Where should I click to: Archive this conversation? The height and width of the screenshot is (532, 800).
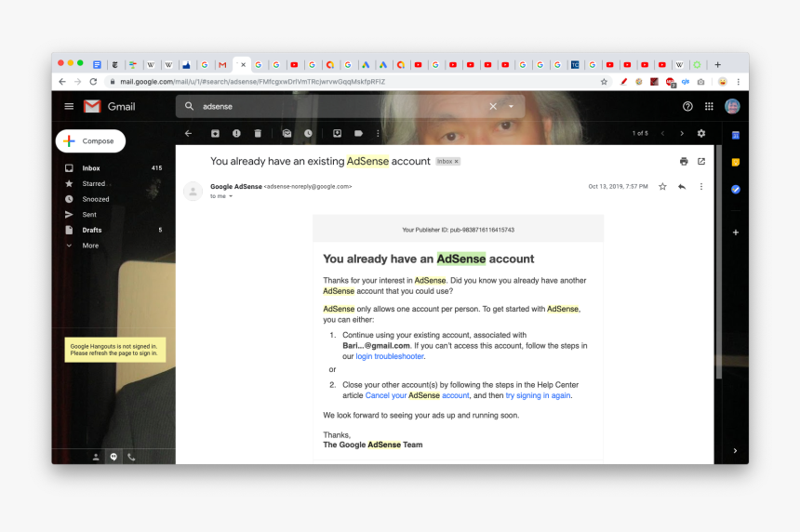[x=215, y=133]
